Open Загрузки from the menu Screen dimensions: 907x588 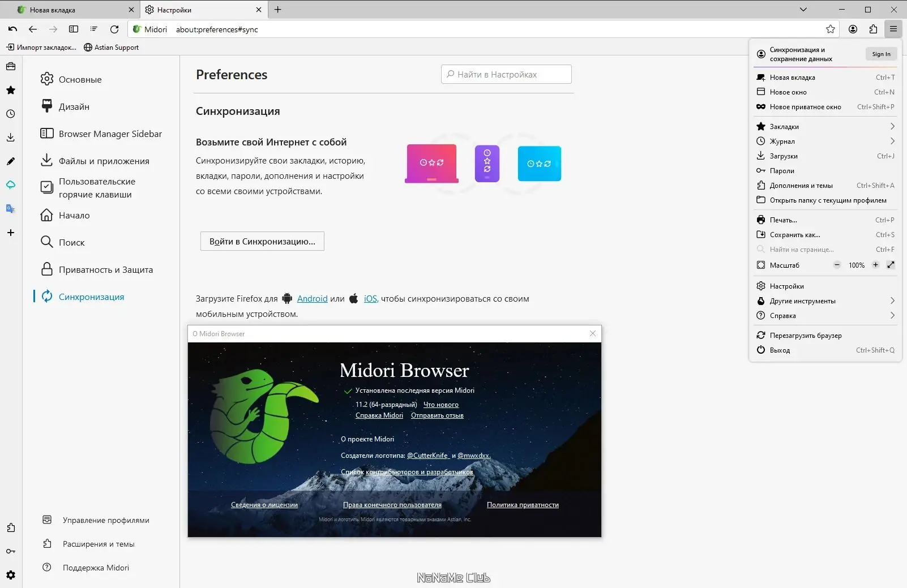pyautogui.click(x=825, y=156)
